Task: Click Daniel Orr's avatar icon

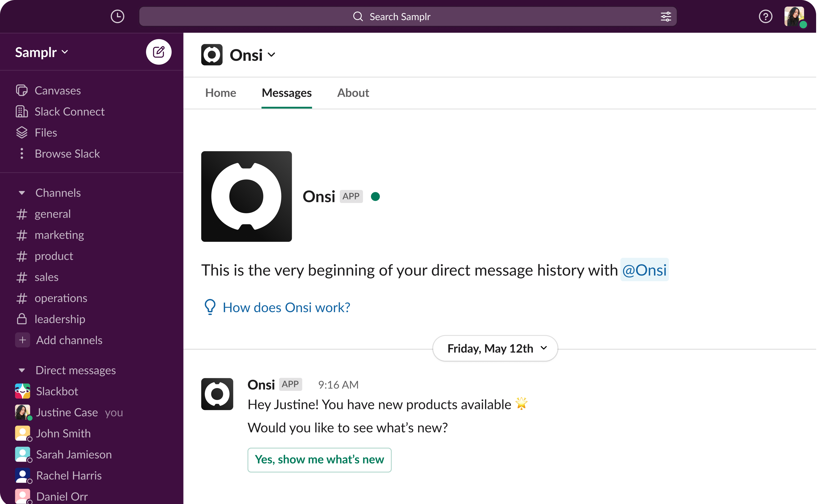Action: (23, 496)
